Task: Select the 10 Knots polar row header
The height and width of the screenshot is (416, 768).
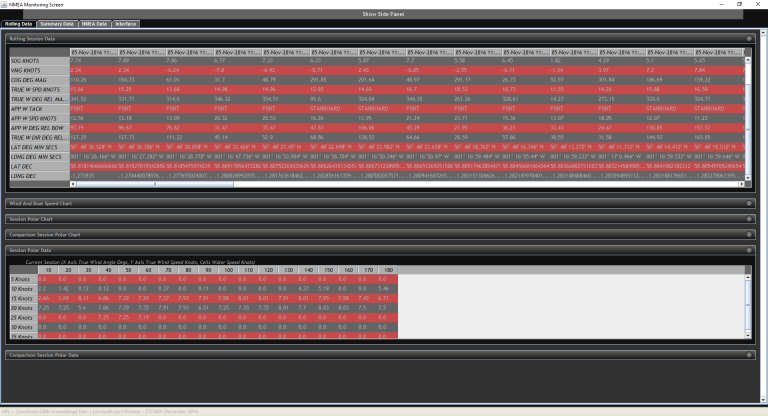Action: [x=24, y=289]
